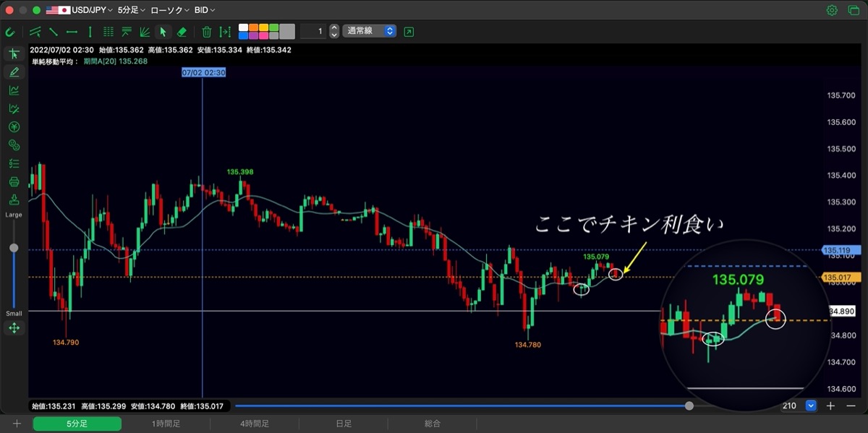Click the window layout icon at top right
This screenshot has width=868, height=433.
tap(853, 10)
